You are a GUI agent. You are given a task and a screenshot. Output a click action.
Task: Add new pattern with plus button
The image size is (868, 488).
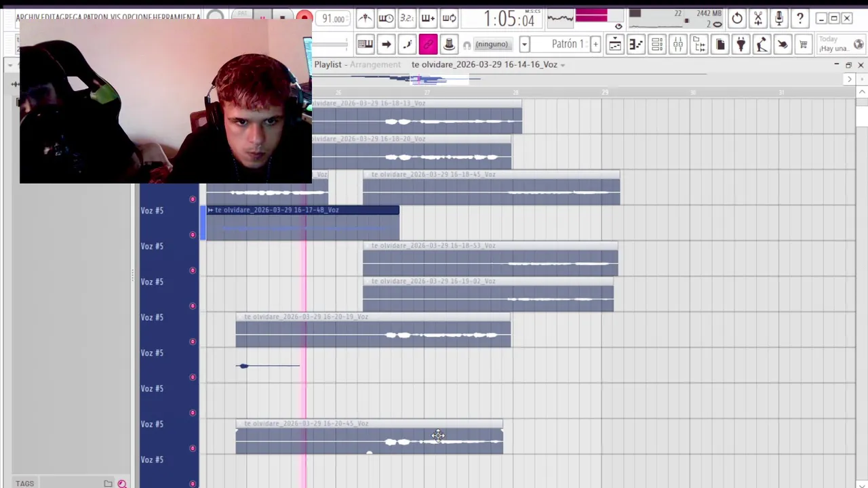point(595,45)
